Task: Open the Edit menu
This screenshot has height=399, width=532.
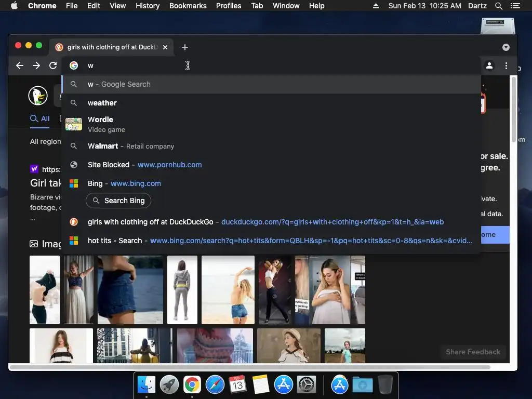Action: coord(94,6)
